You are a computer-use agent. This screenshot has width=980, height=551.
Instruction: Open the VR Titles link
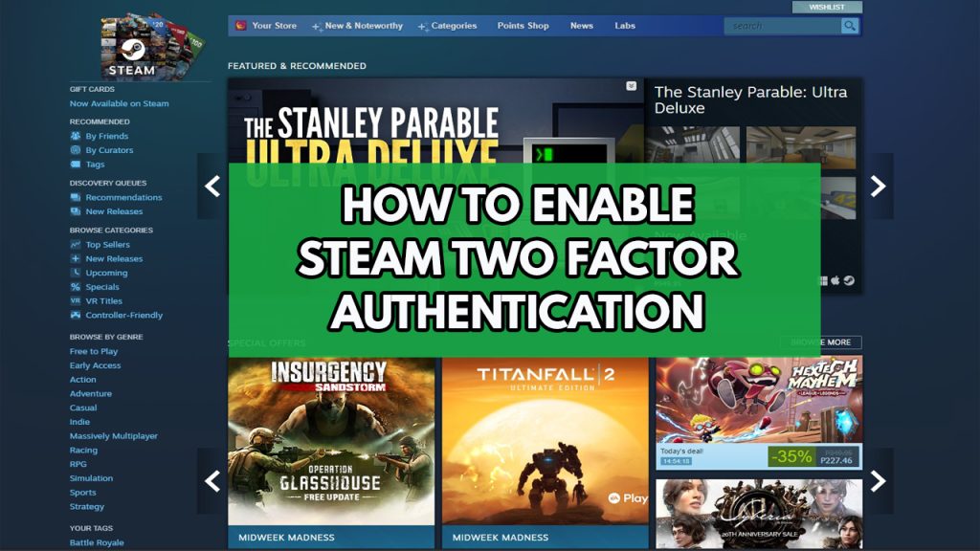click(103, 300)
